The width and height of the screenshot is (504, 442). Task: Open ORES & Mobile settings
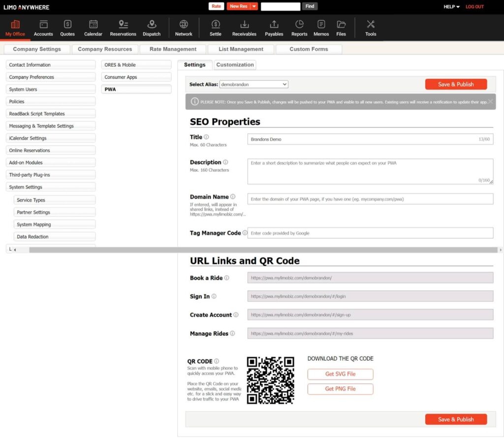click(136, 64)
